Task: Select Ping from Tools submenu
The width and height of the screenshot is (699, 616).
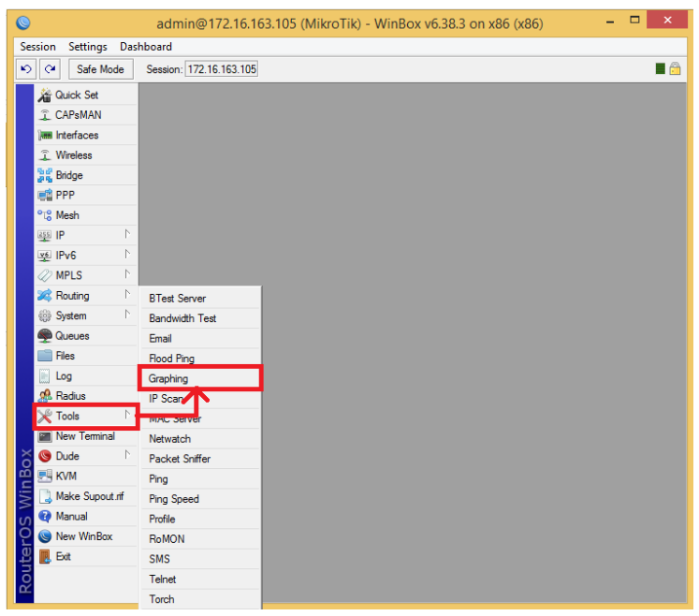Action: [200, 479]
